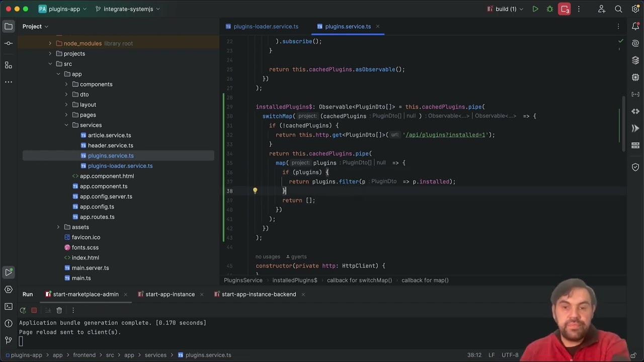Open the integrate-systemjs branch dropdown
644x362 pixels.
click(x=128, y=9)
